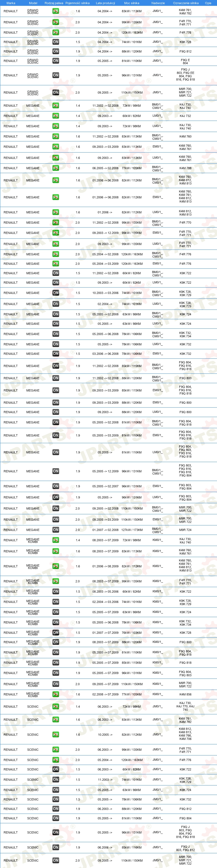Click the Marka column header

[11, 3]
